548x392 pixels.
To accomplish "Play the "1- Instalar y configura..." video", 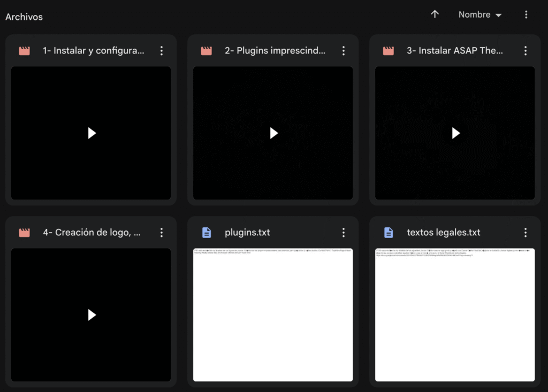I will tap(92, 133).
